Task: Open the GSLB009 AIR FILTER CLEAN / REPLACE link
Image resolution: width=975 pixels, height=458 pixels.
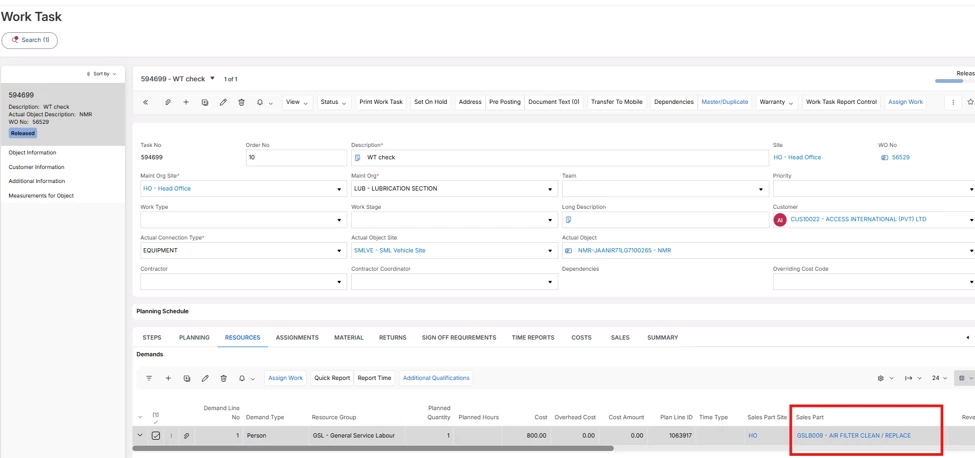Action: point(853,436)
